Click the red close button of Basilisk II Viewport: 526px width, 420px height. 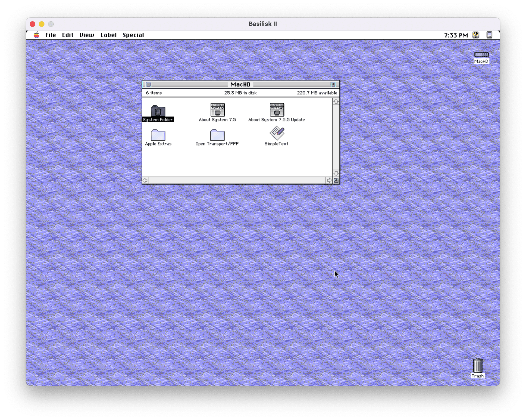tap(32, 24)
